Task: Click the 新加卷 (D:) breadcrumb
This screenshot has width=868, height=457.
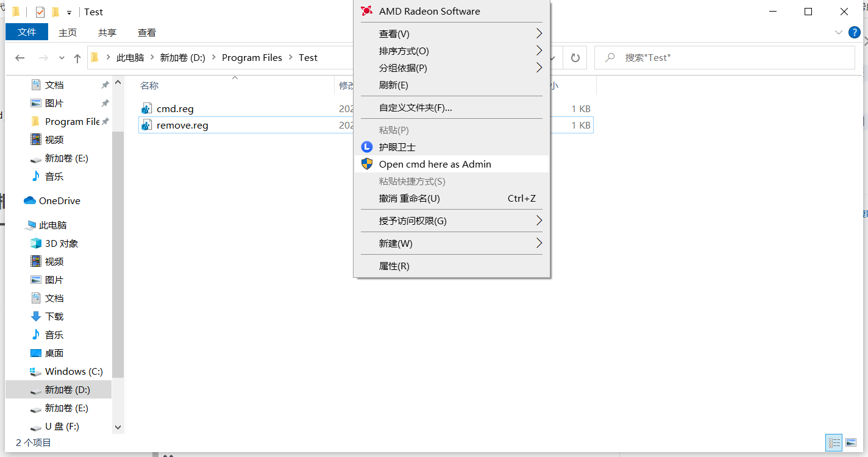Action: 182,58
